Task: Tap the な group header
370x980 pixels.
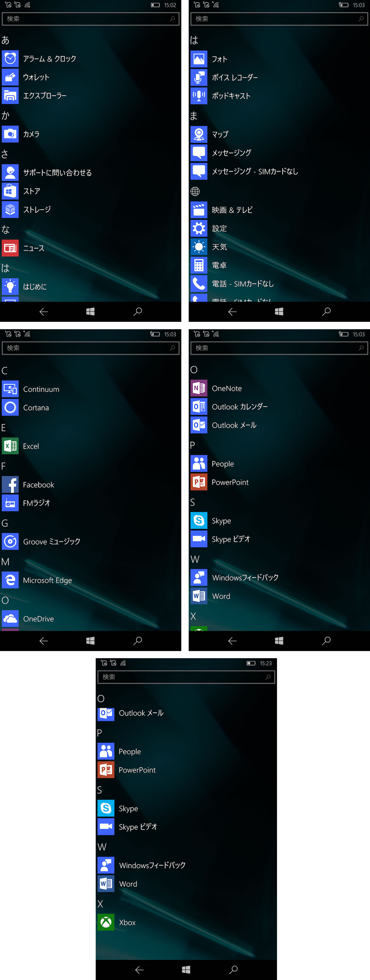Action: pyautogui.click(x=5, y=229)
